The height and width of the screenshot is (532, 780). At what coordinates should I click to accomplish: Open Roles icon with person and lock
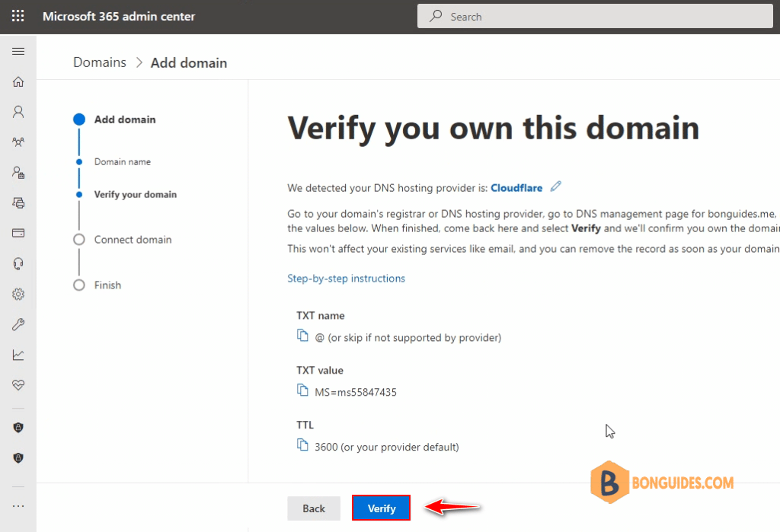[x=18, y=173]
